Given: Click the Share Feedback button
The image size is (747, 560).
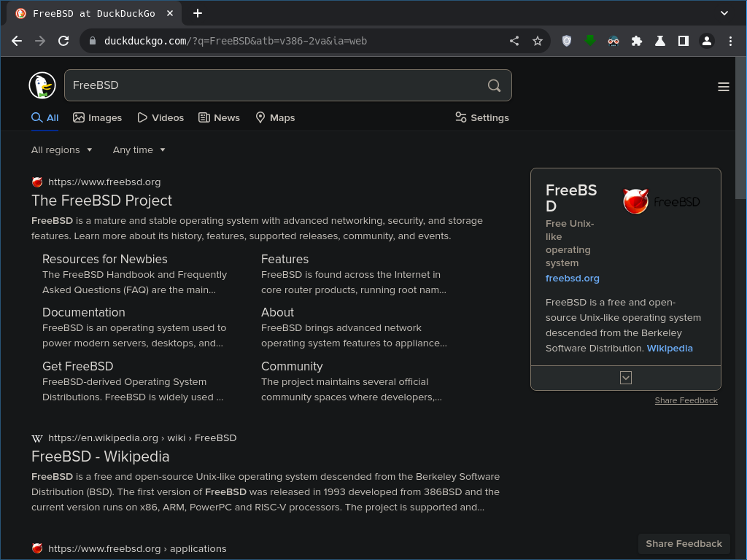Looking at the screenshot, I should click(x=684, y=543).
